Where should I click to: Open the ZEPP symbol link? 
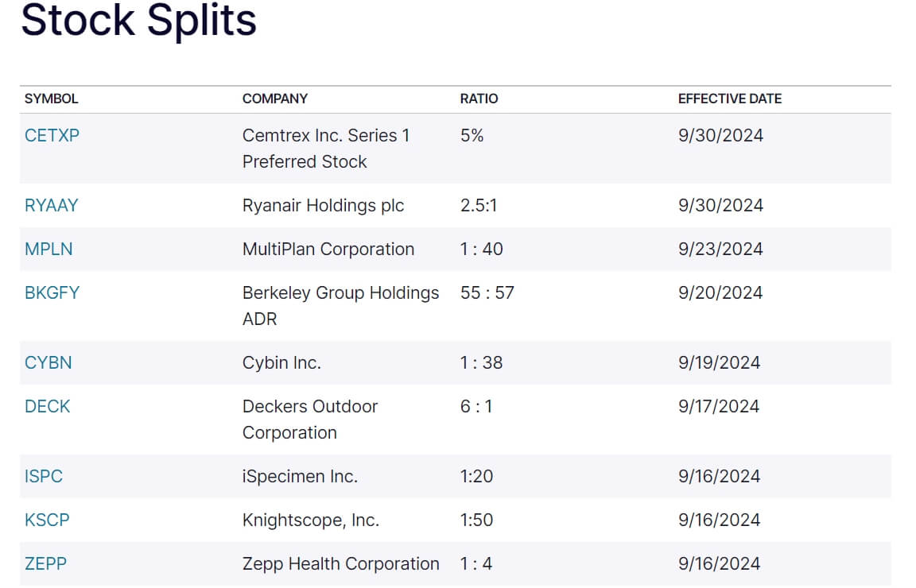coord(45,564)
